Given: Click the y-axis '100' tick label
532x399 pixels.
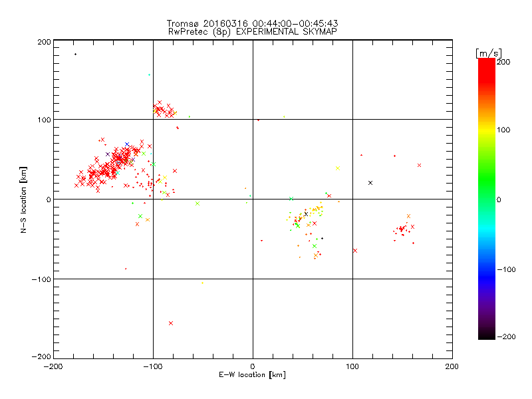Looking at the screenshot, I should 44,120.
